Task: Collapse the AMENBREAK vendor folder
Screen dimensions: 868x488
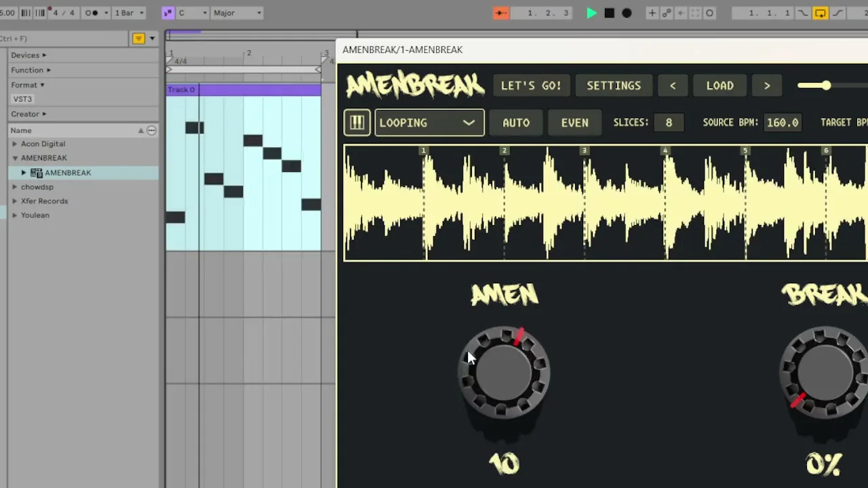Action: tap(14, 158)
